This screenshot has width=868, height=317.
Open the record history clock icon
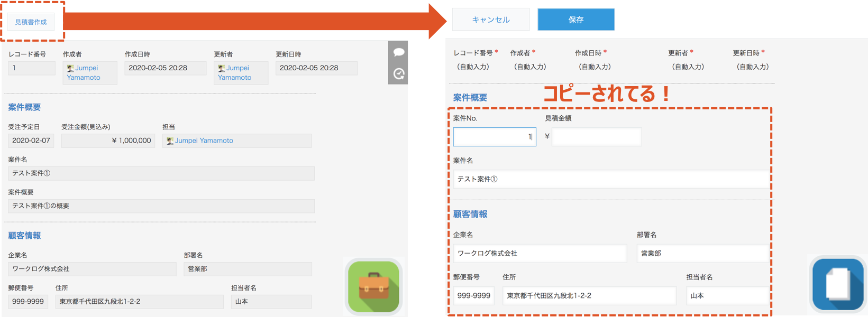pos(399,74)
